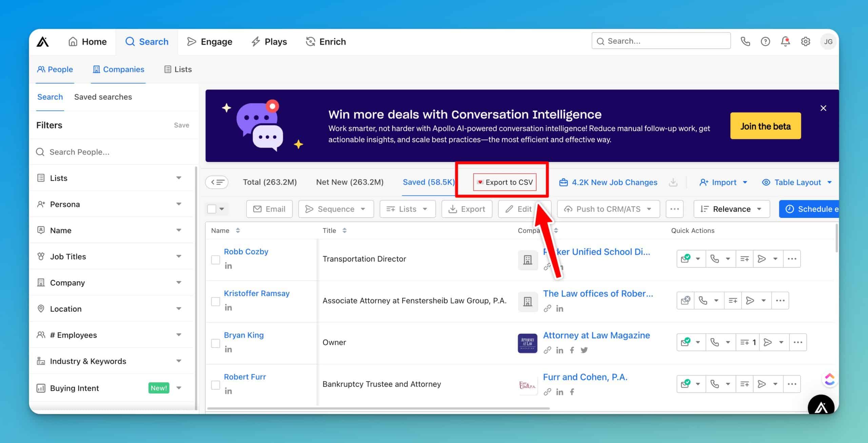868x443 pixels.
Task: Click download icon next to Job Changes
Action: (x=673, y=182)
